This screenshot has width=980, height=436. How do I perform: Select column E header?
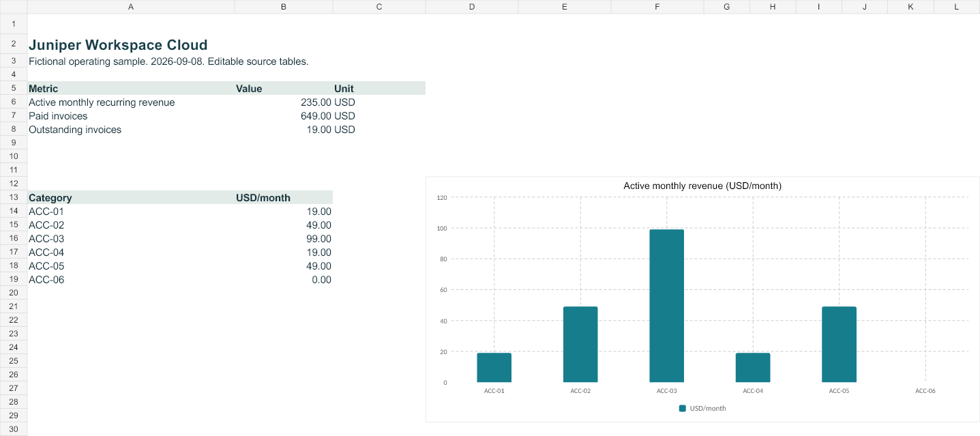point(565,7)
